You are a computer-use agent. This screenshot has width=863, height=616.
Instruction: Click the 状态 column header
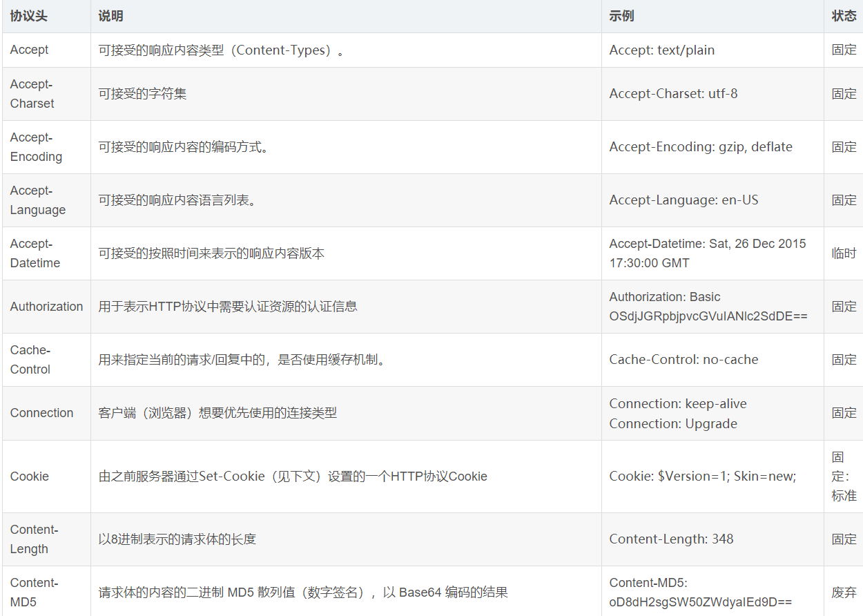[x=844, y=16]
